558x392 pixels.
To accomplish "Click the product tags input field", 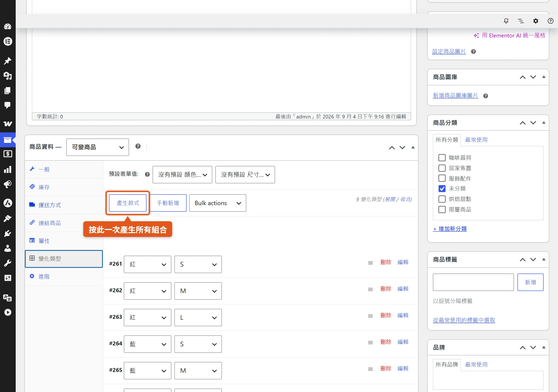I will (x=473, y=282).
